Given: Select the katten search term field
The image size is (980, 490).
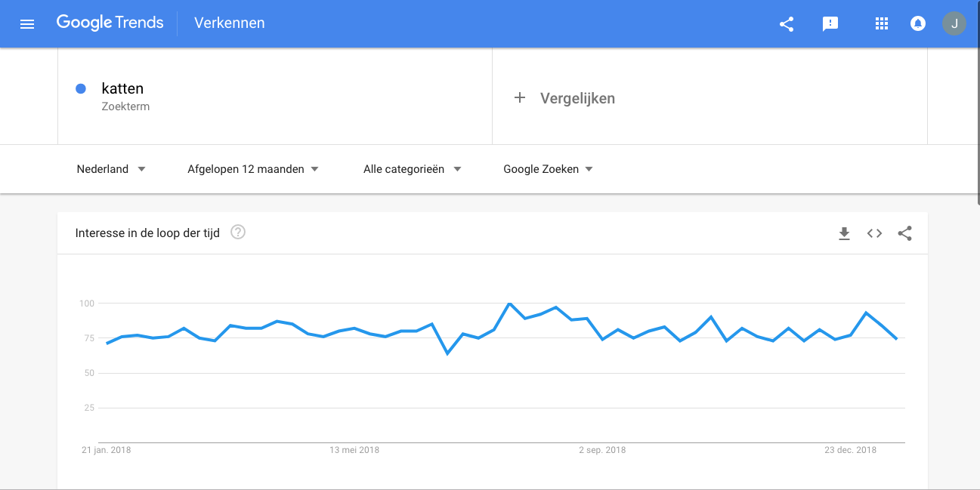Looking at the screenshot, I should pyautogui.click(x=275, y=97).
